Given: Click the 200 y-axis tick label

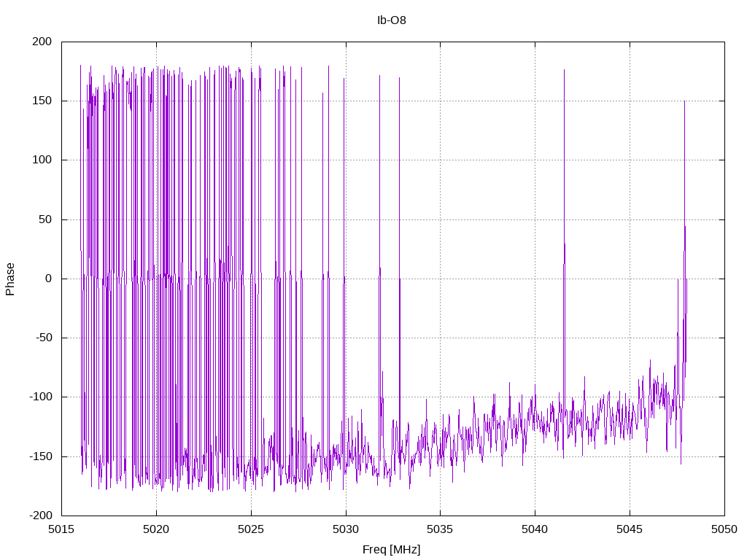Looking at the screenshot, I should 42,42.
